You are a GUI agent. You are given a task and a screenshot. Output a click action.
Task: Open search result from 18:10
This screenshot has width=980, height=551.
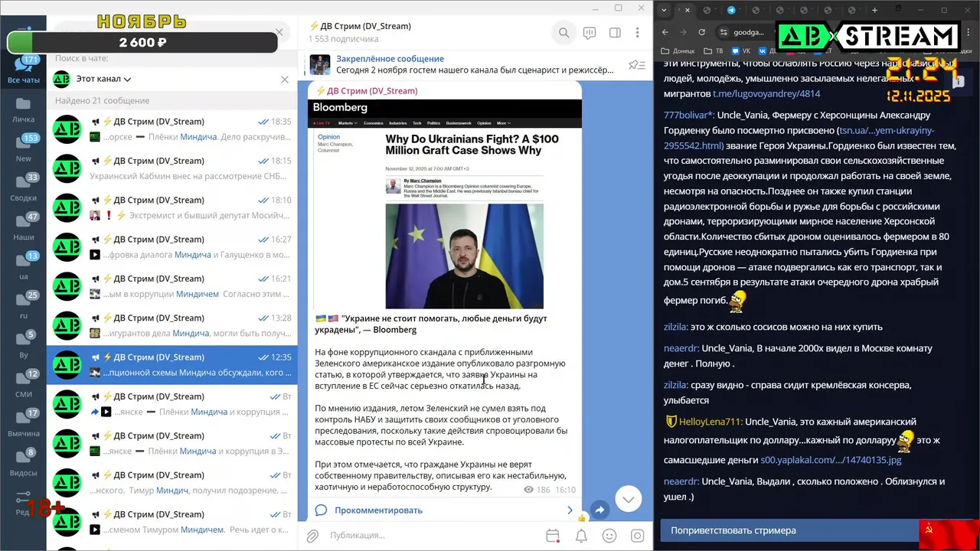[x=172, y=207]
